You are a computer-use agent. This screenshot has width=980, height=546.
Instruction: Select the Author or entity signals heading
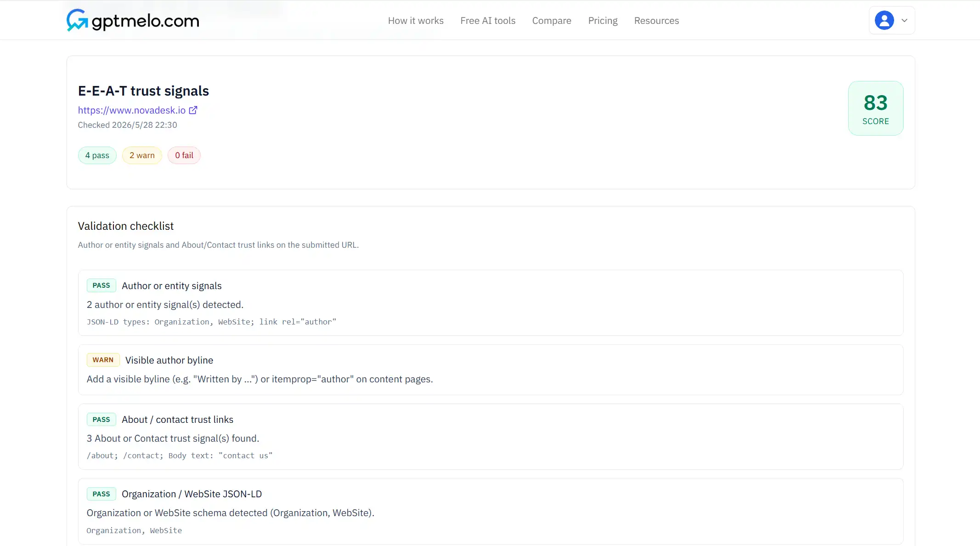[x=172, y=286]
